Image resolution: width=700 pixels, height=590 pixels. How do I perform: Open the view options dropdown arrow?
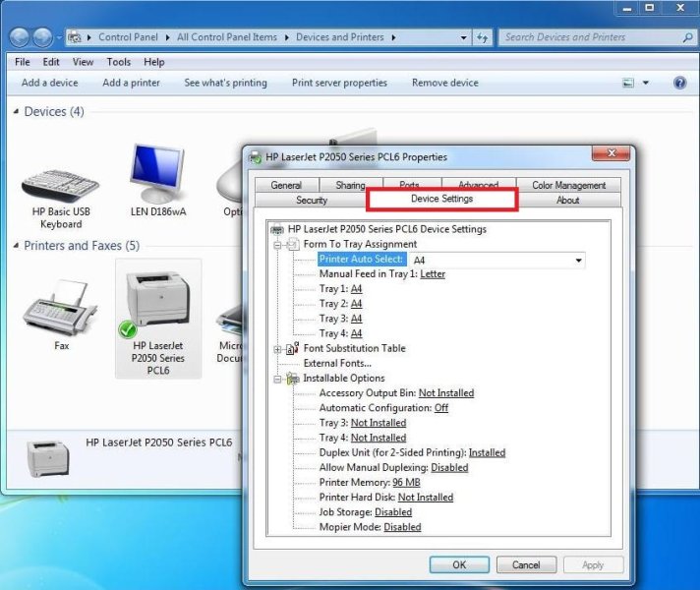[x=646, y=83]
